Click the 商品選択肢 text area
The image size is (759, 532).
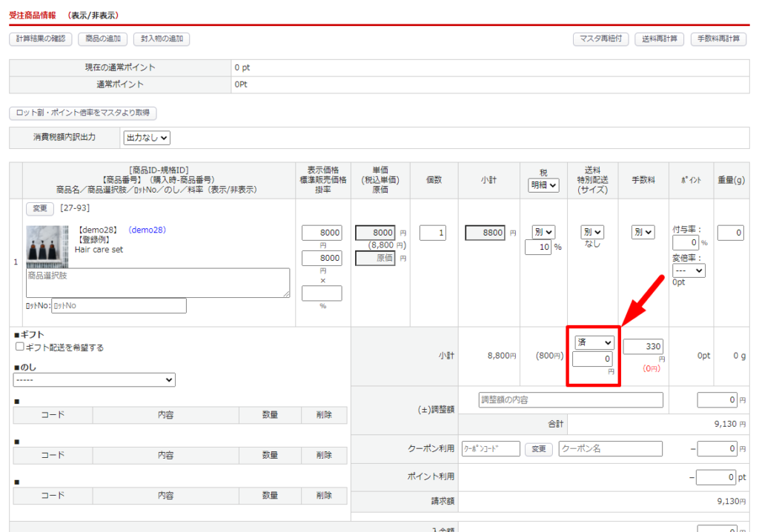(158, 283)
